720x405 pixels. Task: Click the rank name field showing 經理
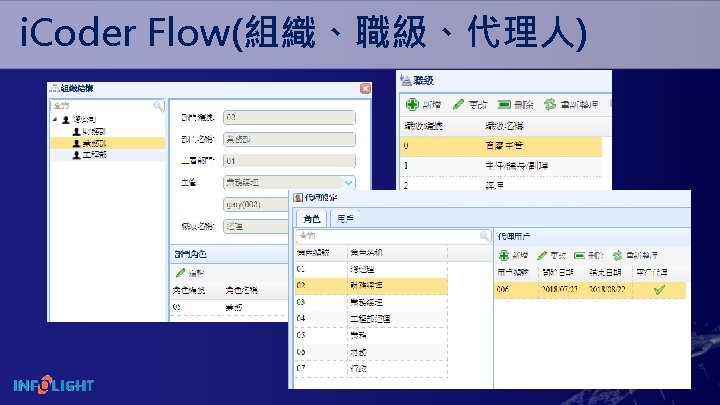click(x=256, y=226)
